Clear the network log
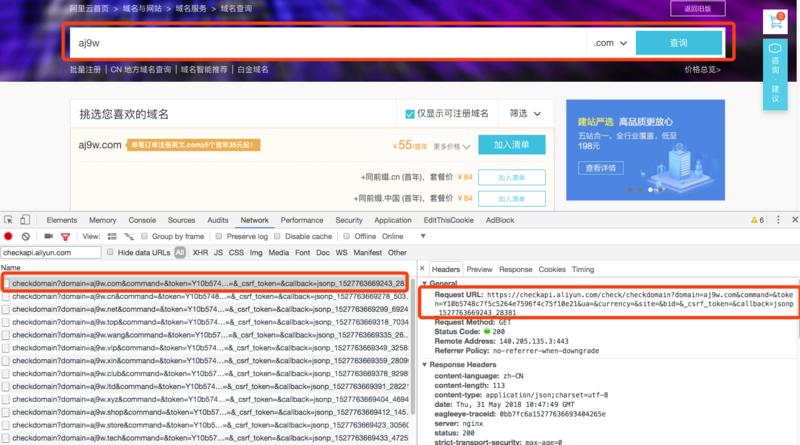Image resolution: width=800 pixels, height=445 pixels. point(26,236)
